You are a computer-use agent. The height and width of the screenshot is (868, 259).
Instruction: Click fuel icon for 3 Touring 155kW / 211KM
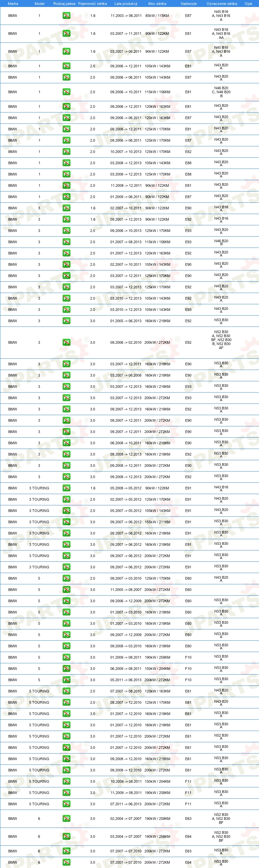[66, 522]
